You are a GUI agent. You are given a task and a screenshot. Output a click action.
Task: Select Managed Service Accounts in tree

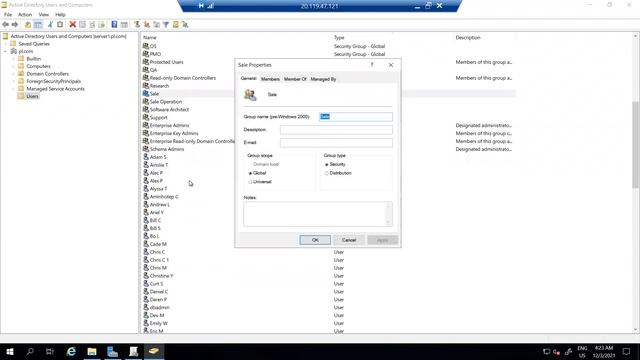click(56, 89)
